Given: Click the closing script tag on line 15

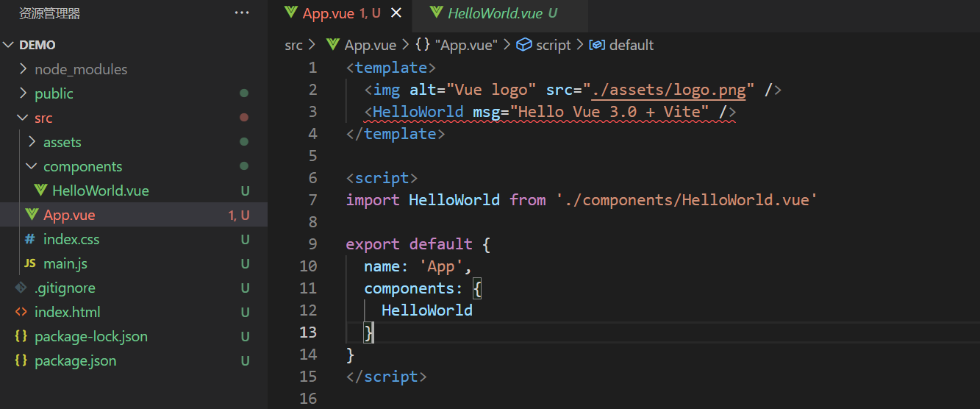Looking at the screenshot, I should click(387, 377).
